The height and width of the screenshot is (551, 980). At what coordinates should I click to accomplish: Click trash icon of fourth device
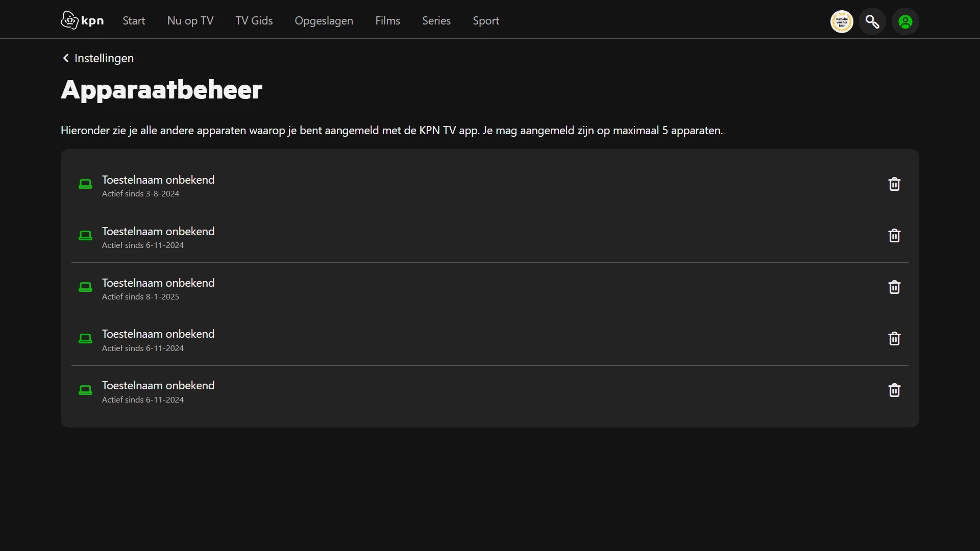click(894, 339)
